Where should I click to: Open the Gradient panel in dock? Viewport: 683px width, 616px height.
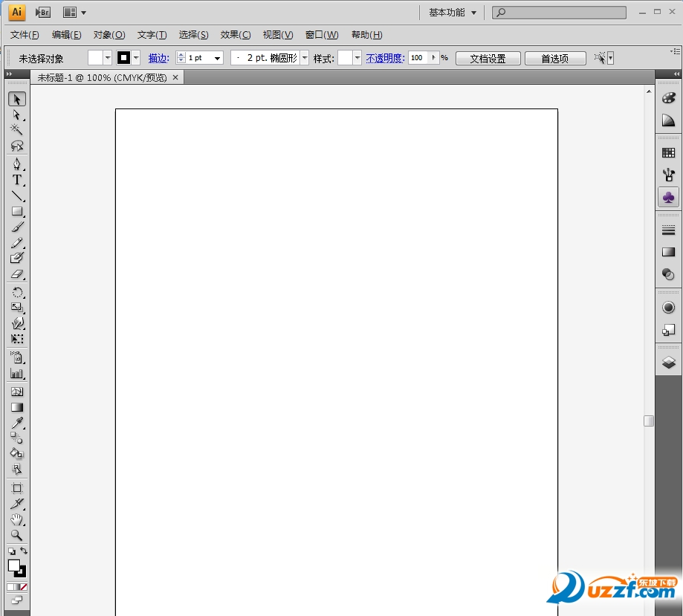(668, 252)
